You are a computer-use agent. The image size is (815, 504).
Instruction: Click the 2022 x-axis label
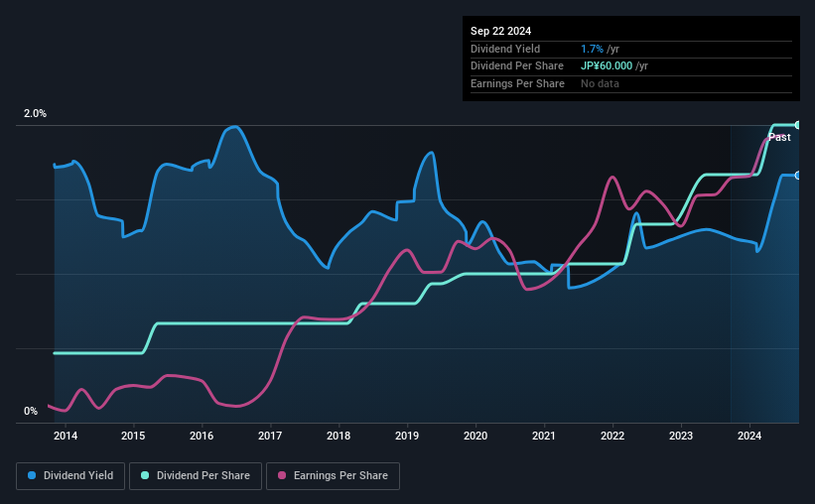612,436
